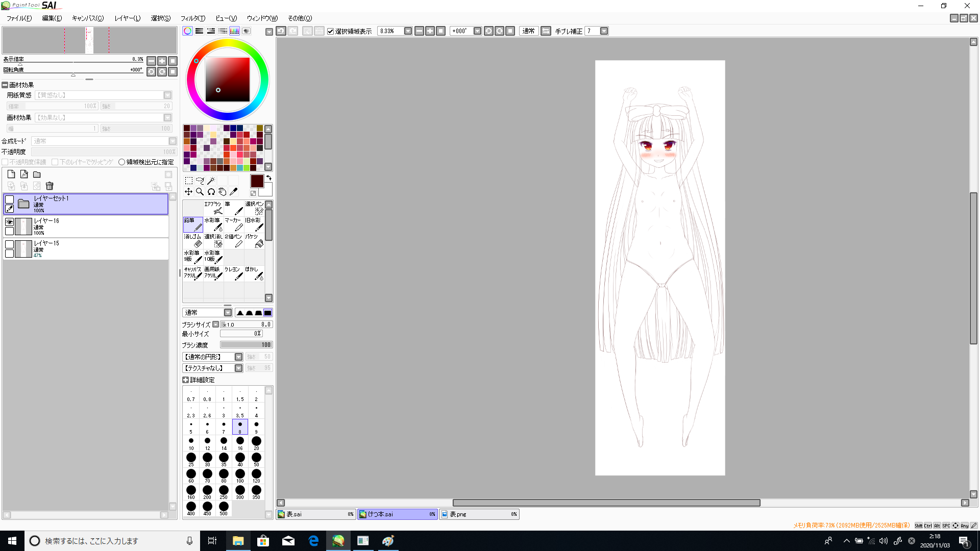Open the ファイル(F) menu
The height and width of the screenshot is (551, 980).
(19, 18)
